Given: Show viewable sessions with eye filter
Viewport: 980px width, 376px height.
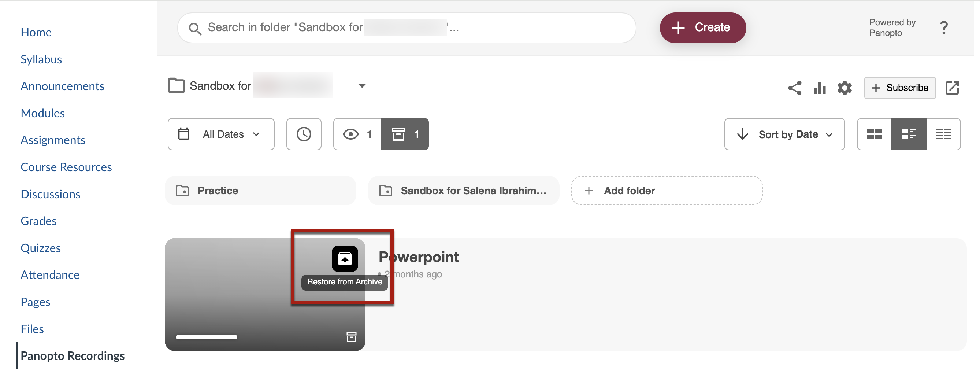Looking at the screenshot, I should click(x=357, y=134).
